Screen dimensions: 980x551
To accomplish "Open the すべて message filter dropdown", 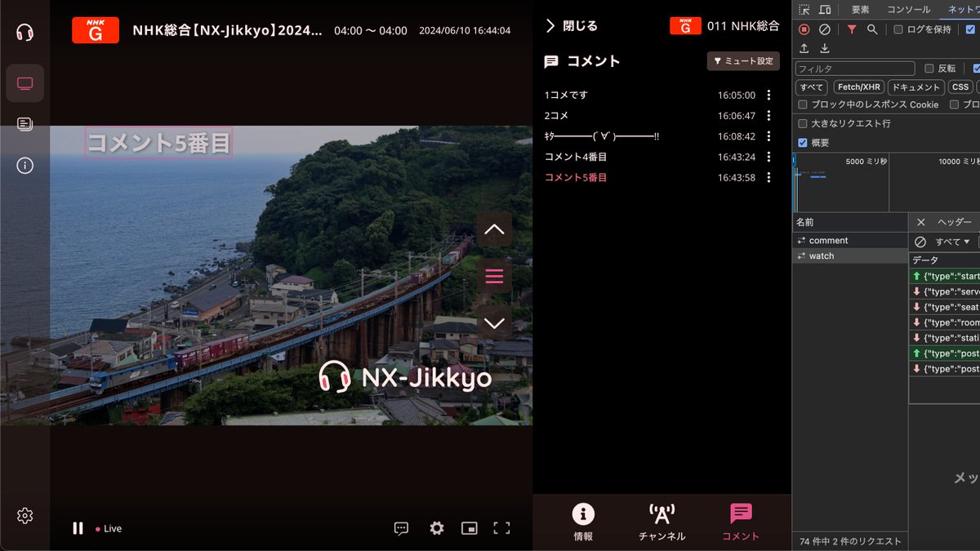I will (952, 242).
